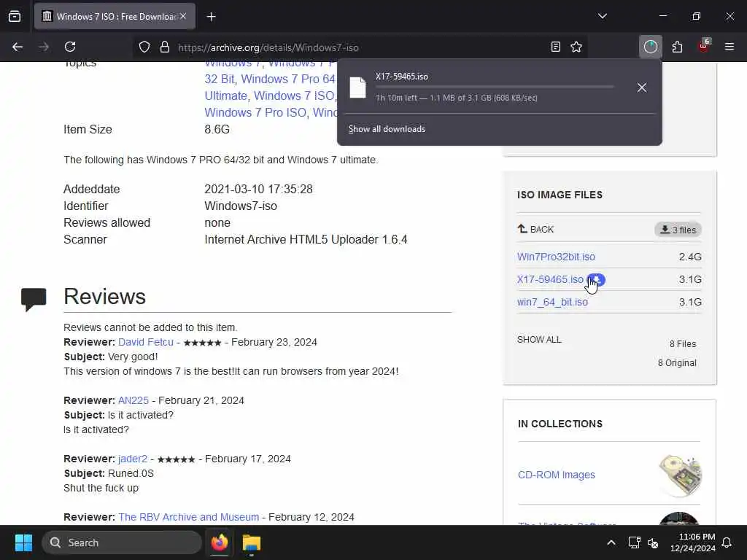
Task: Open the Windows Start menu
Action: click(23, 542)
